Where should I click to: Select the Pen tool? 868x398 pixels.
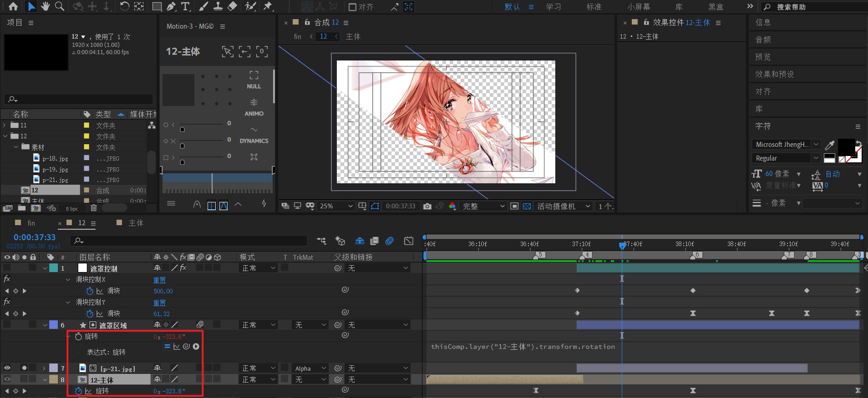(171, 6)
